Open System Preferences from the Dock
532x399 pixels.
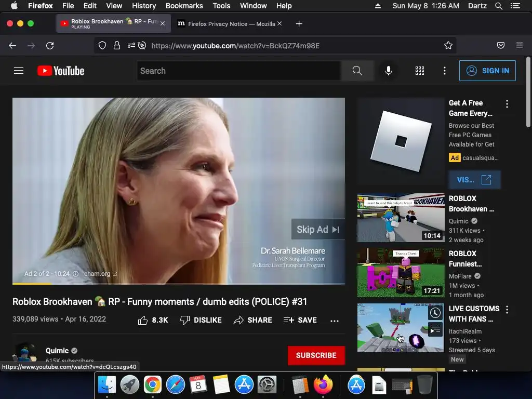point(267,385)
